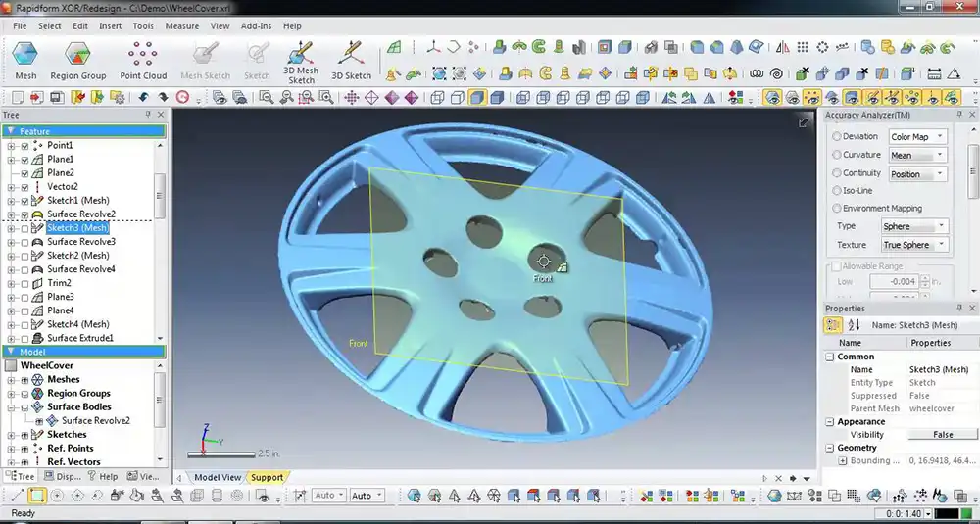Select the Curvature radio button
The image size is (980, 524).
click(836, 155)
